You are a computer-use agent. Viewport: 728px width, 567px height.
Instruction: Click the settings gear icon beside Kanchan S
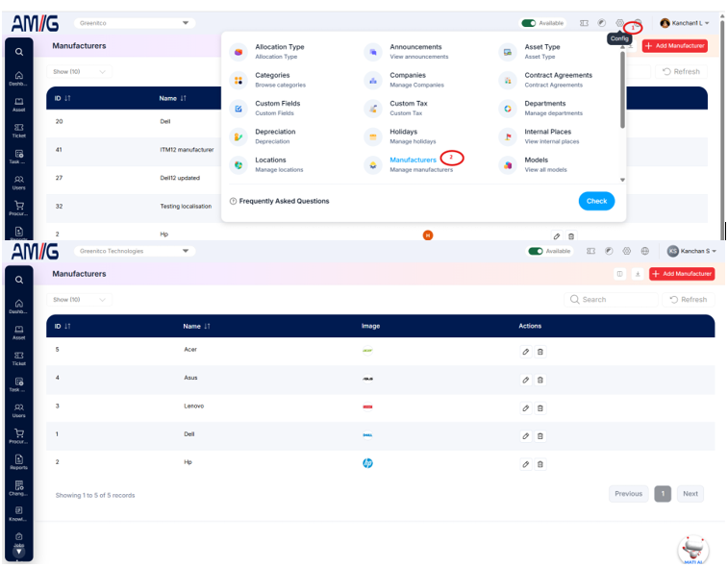pos(626,251)
